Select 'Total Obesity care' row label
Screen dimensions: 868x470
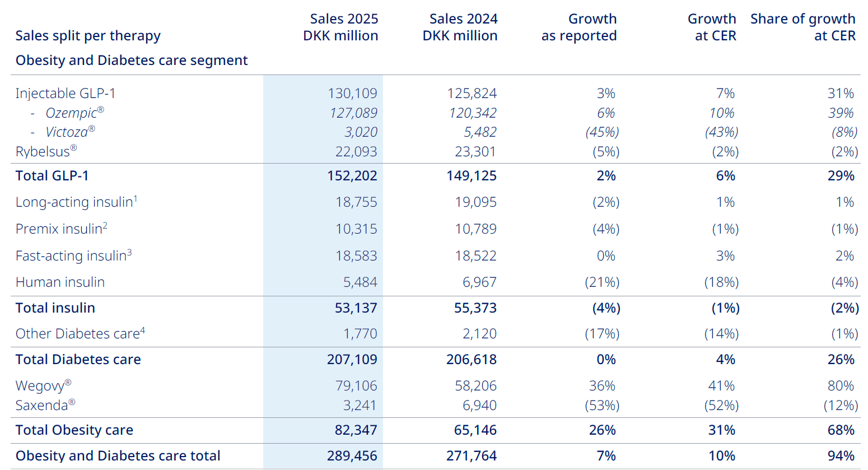(x=74, y=430)
